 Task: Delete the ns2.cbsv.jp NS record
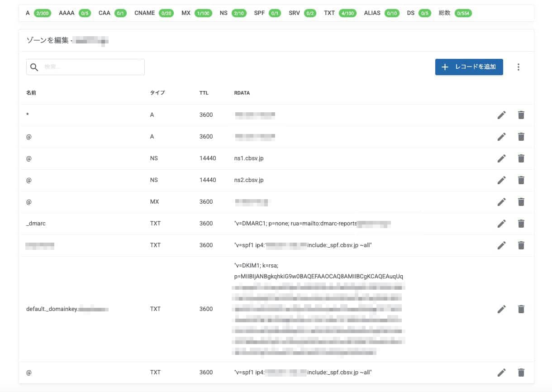pos(521,180)
